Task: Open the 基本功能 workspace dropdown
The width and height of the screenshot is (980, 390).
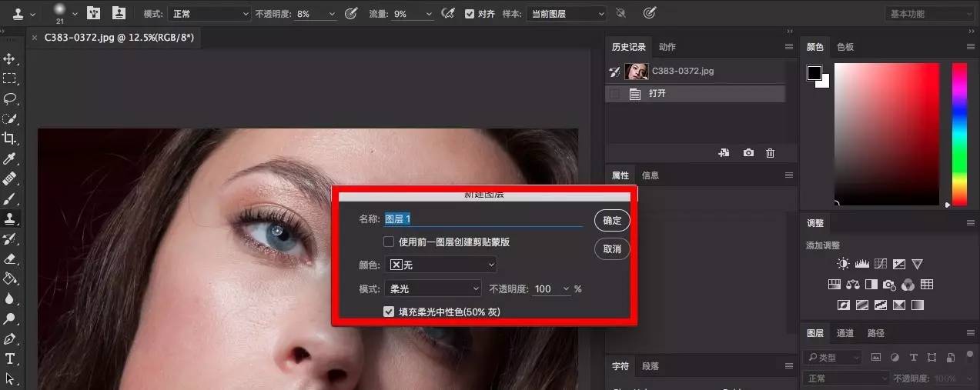Action: 929,14
